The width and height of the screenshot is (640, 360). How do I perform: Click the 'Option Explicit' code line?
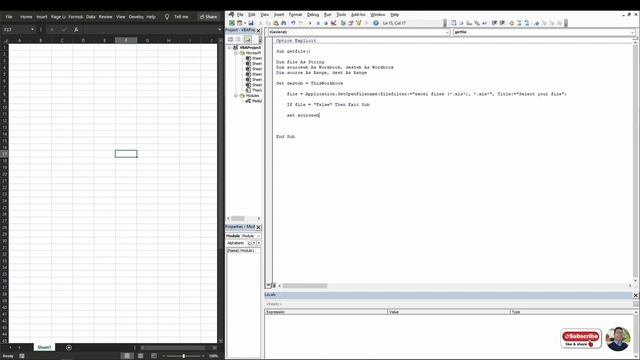(x=296, y=41)
